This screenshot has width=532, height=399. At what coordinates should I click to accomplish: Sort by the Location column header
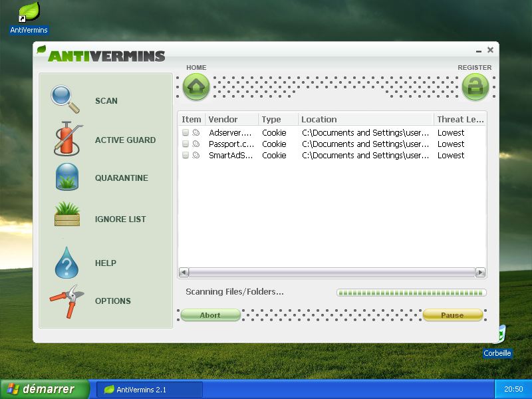tap(366, 119)
